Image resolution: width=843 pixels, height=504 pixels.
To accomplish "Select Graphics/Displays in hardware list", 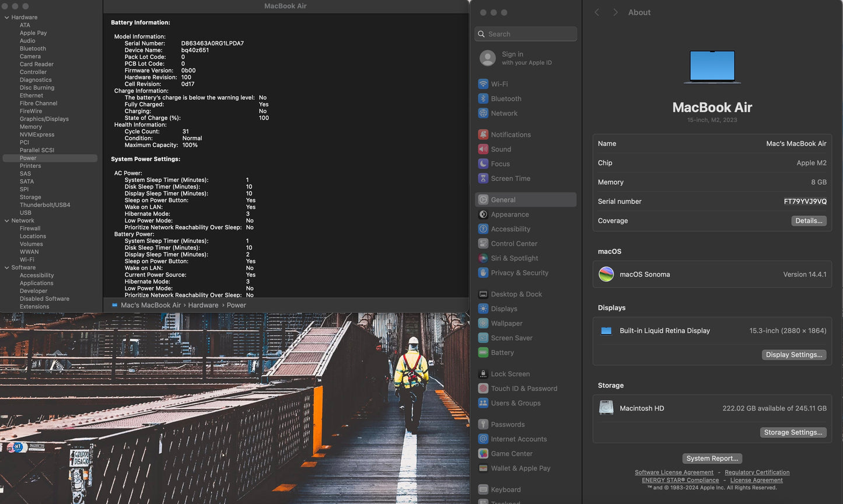I will pyautogui.click(x=44, y=119).
